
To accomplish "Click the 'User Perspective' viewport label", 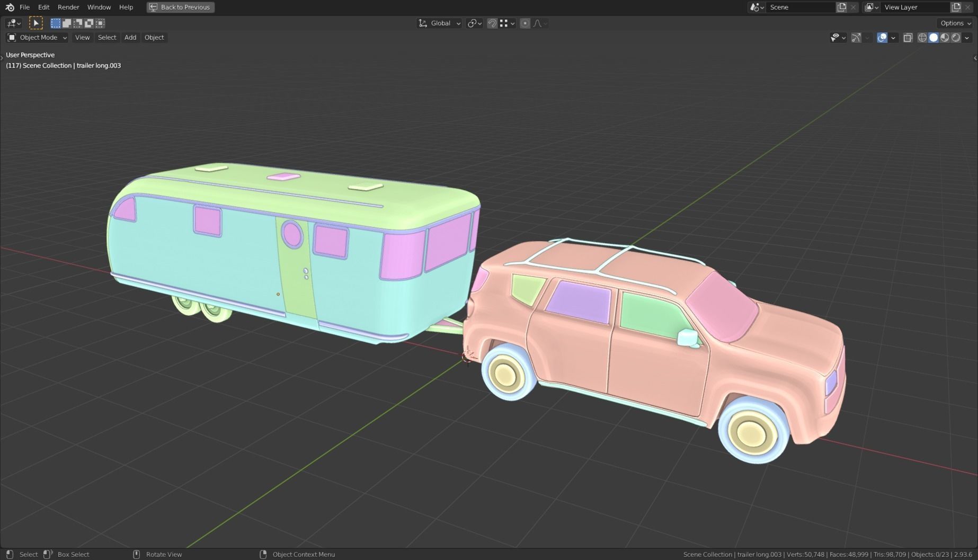I will click(30, 55).
